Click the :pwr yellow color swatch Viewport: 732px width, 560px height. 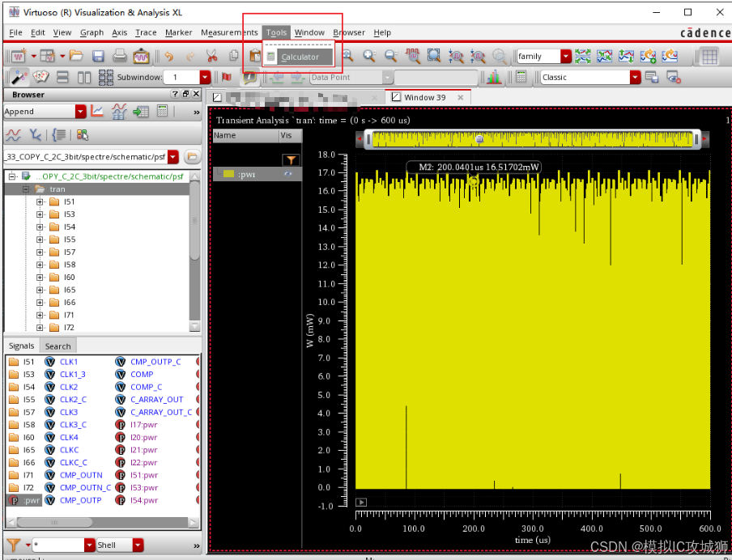229,174
